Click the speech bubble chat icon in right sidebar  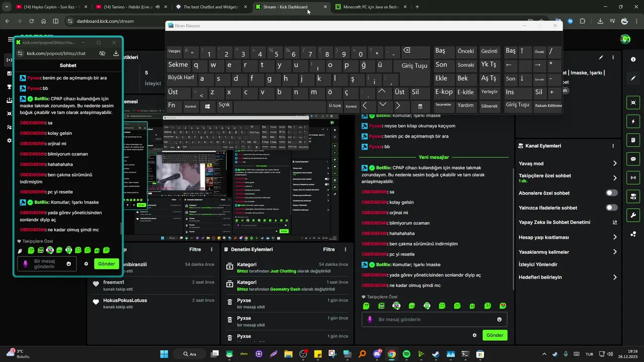633,159
